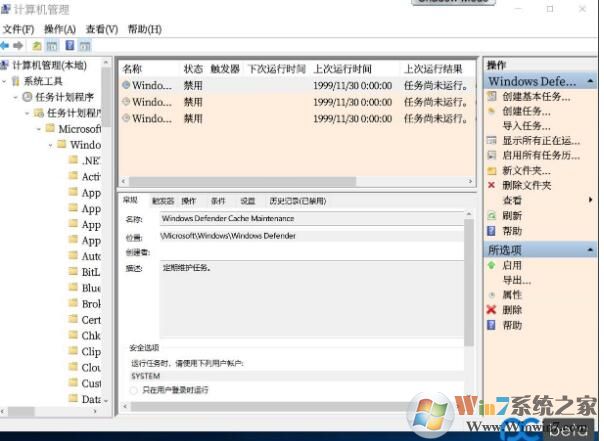Screen dimensions: 604x441
Task: Click the 新文件夹 folder icon
Action: (492, 170)
